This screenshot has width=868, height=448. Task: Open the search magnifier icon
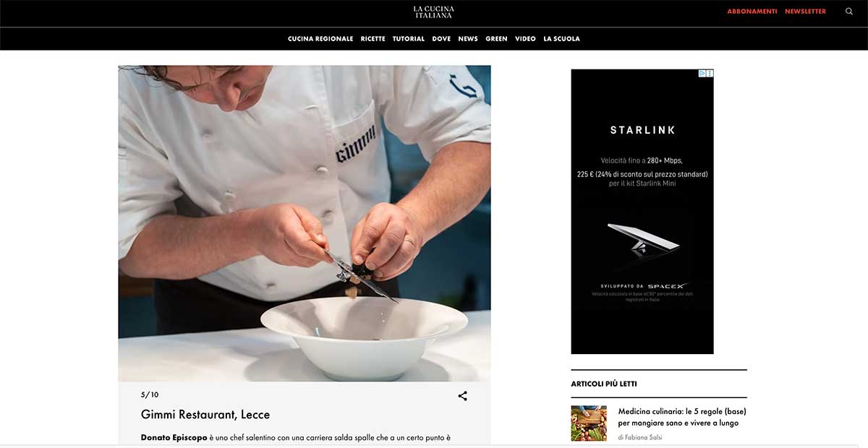pyautogui.click(x=849, y=12)
